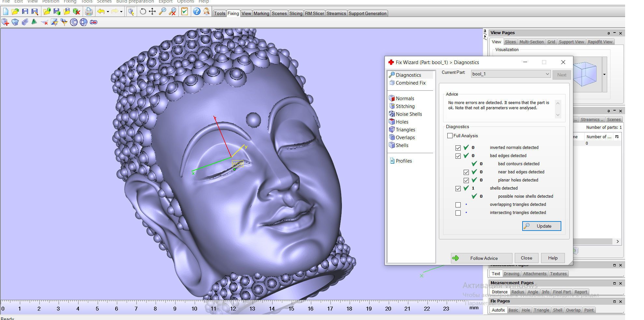Viewport: 644px width, 320px height.
Task: Toggle the bad edges detected checkbox
Action: tap(458, 156)
